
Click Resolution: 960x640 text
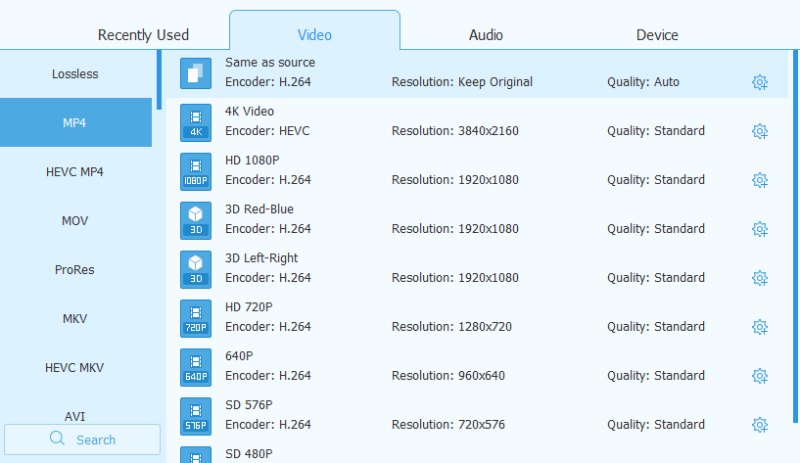point(448,376)
